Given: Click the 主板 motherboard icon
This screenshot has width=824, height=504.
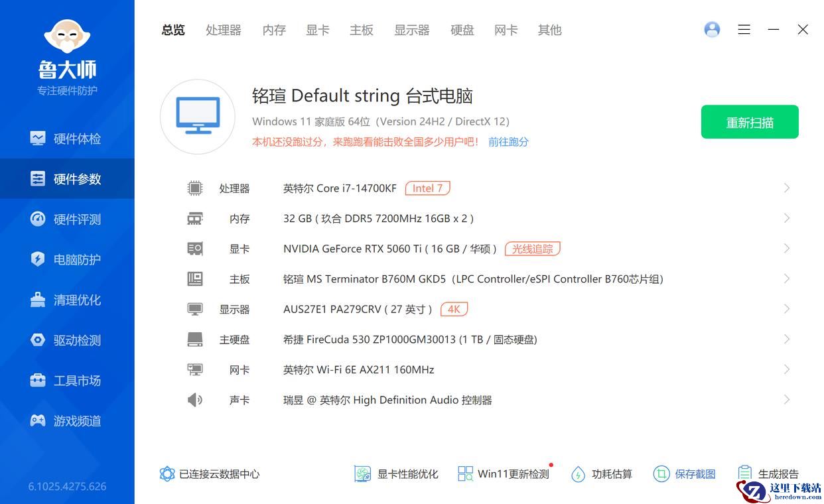Looking at the screenshot, I should [194, 279].
